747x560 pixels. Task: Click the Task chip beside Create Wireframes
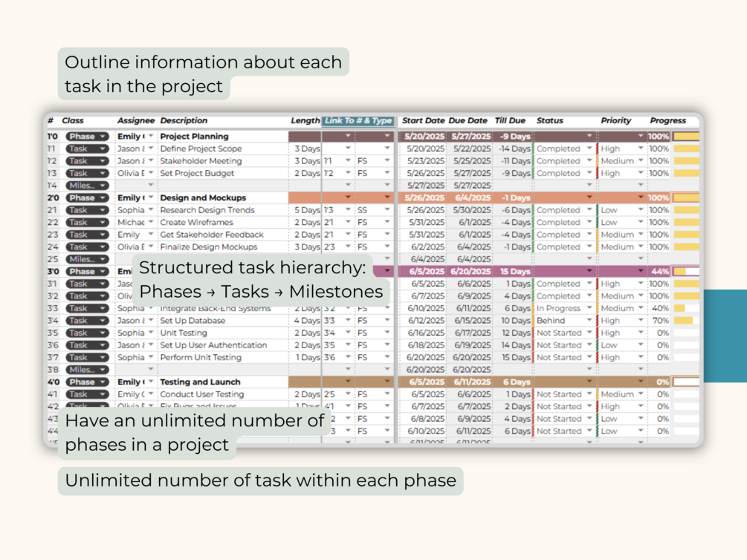click(x=87, y=222)
